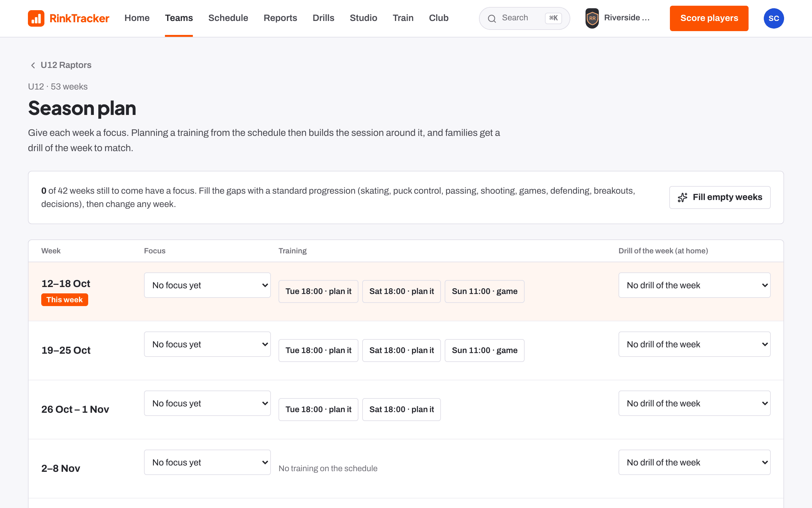Open the Train tab
This screenshot has width=812, height=508.
(403, 18)
